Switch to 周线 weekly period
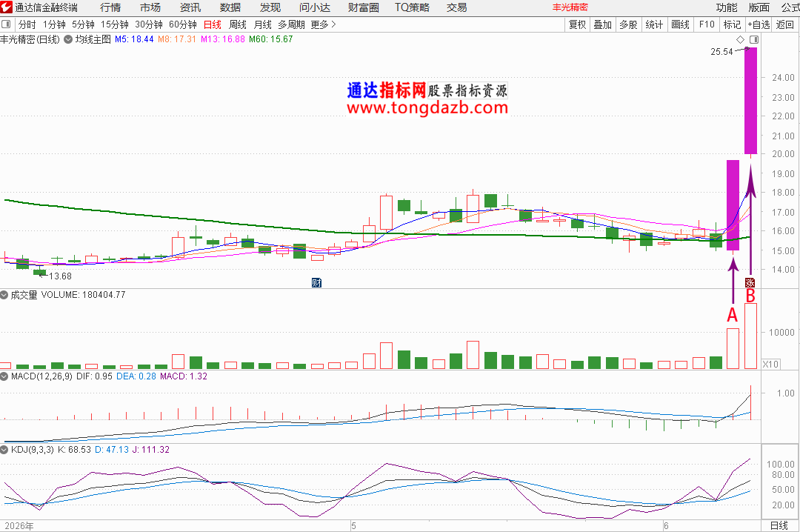800x532 pixels. tap(237, 24)
